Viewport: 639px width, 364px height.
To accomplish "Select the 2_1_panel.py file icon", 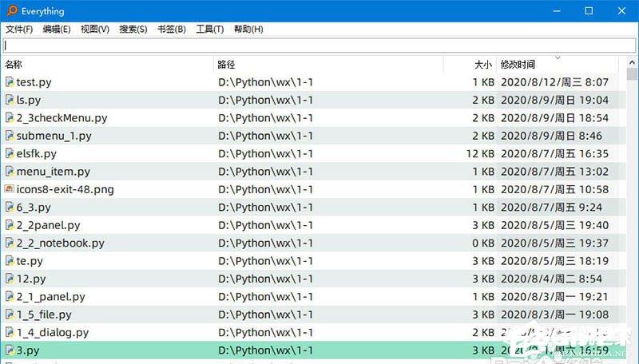I will (10, 296).
